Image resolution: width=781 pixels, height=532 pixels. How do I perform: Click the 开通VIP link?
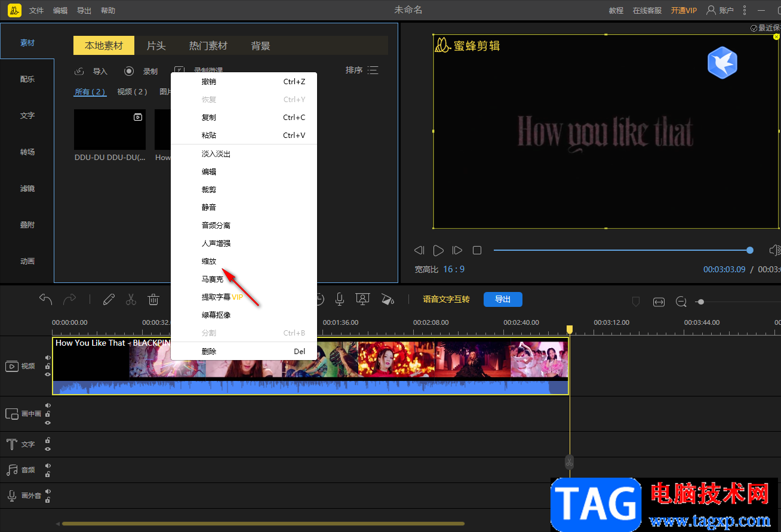point(684,11)
